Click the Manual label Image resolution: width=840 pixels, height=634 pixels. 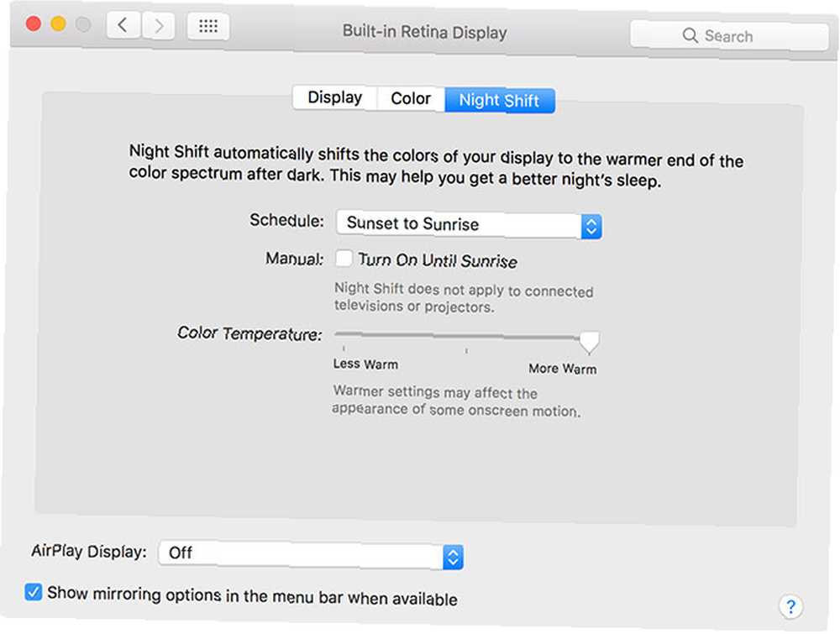tap(295, 259)
